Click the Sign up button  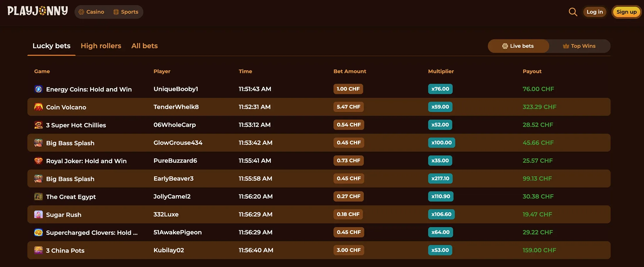click(x=626, y=12)
